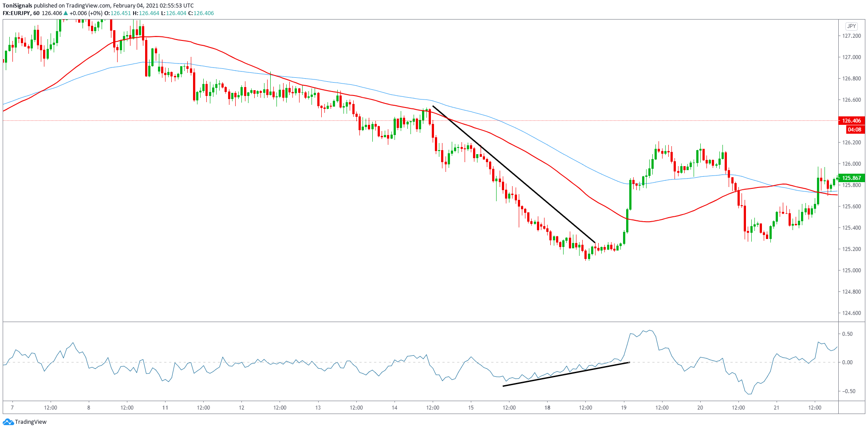Screen dimensions: 868x430
Task: Click the green 125.867 price label
Action: tap(851, 178)
